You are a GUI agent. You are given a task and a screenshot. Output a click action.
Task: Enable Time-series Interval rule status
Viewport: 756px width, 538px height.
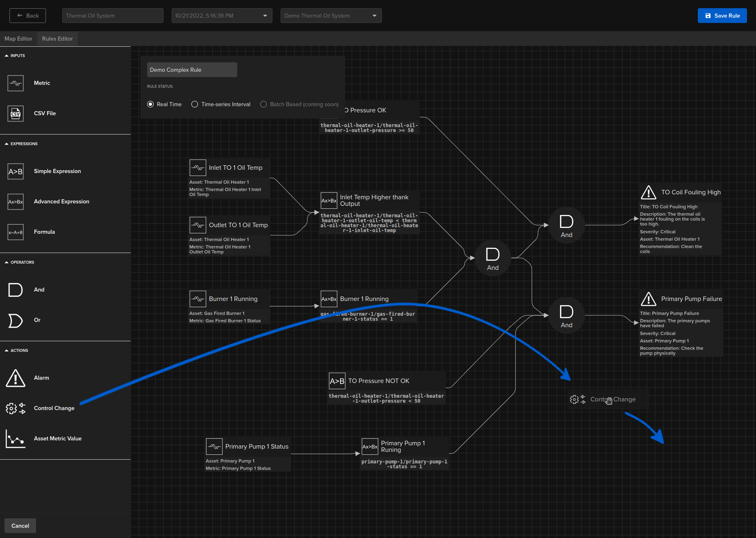[195, 105]
